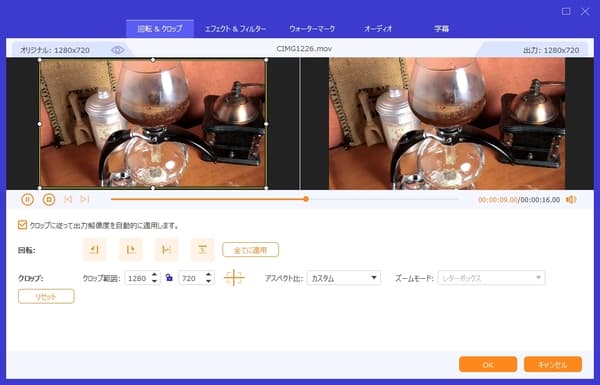The image size is (600, 385).
Task: Click the bottom-right crop corner handle
Action: tap(266, 188)
